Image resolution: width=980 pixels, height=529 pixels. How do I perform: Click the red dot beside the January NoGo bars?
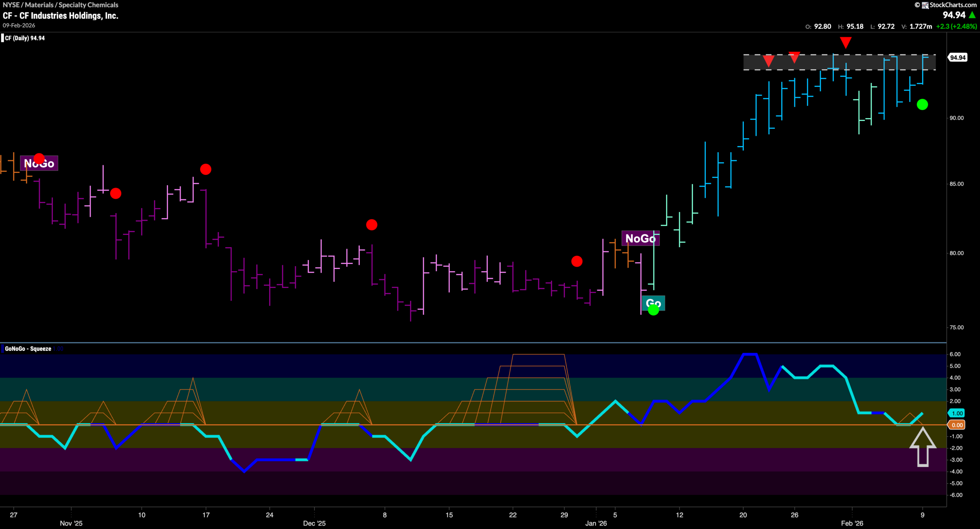pyautogui.click(x=577, y=262)
